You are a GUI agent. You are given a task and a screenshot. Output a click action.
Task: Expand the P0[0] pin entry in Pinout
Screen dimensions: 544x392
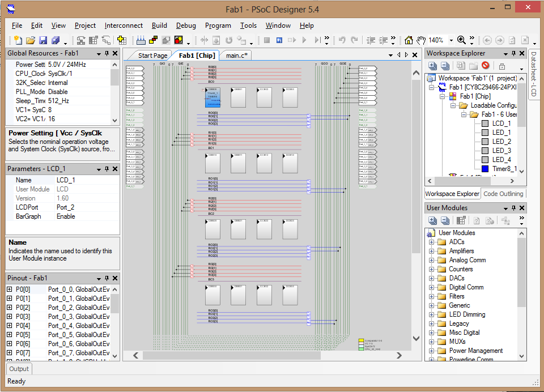point(10,289)
